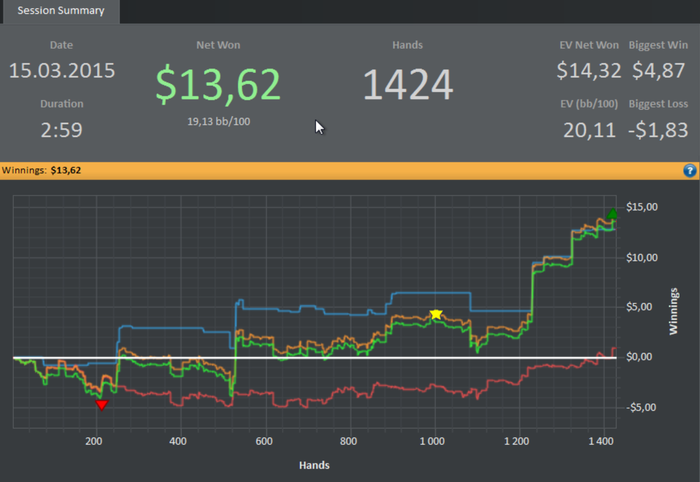This screenshot has height=482, width=700.
Task: Click the 1 000 x-axis label
Action: coord(432,441)
